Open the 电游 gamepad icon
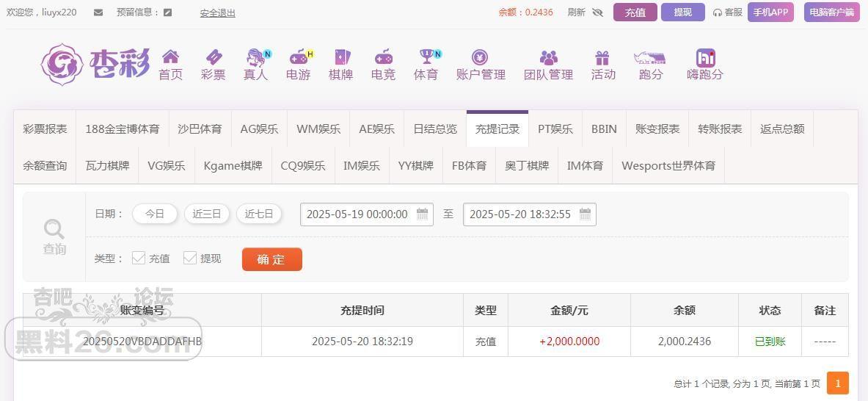The width and height of the screenshot is (868, 401). coord(299,57)
